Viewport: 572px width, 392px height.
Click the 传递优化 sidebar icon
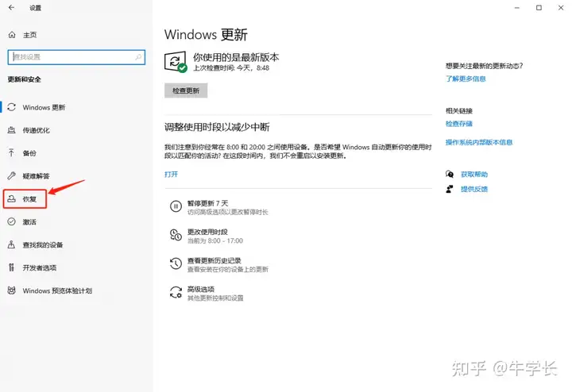(x=12, y=130)
